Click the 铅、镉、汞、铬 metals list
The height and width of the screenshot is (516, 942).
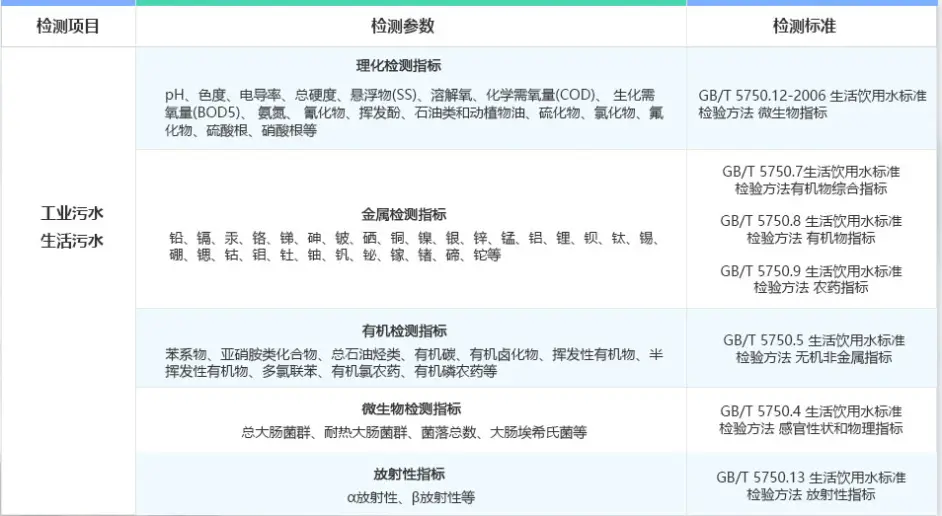click(x=414, y=246)
